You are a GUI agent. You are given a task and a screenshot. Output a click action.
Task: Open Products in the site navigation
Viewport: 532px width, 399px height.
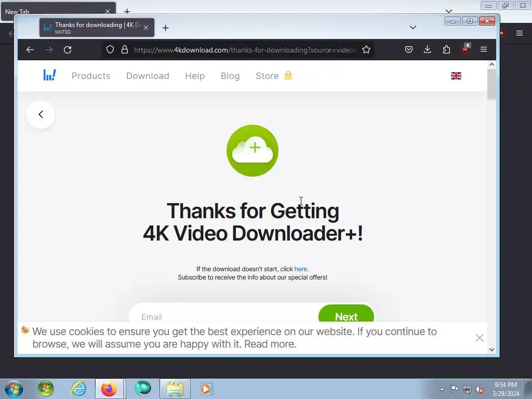(x=91, y=76)
